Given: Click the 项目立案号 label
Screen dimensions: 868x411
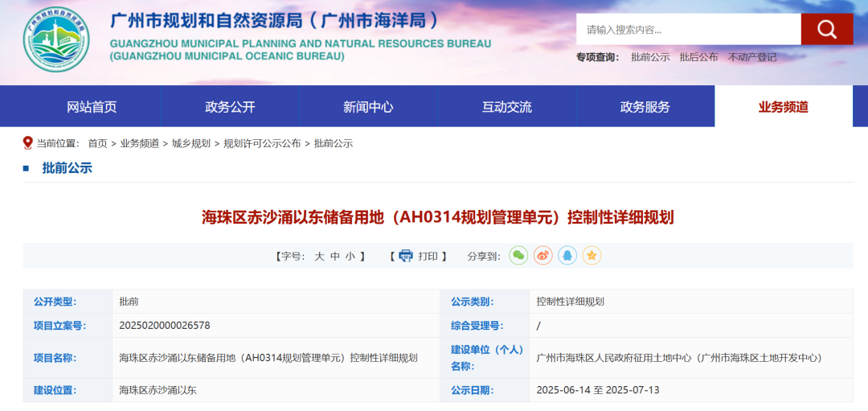Looking at the screenshot, I should (59, 325).
